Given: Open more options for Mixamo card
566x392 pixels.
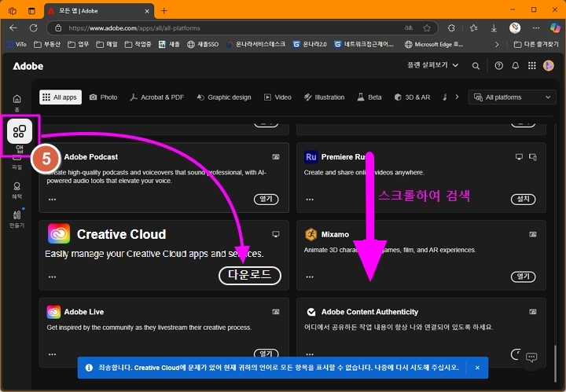Looking at the screenshot, I should 310,277.
